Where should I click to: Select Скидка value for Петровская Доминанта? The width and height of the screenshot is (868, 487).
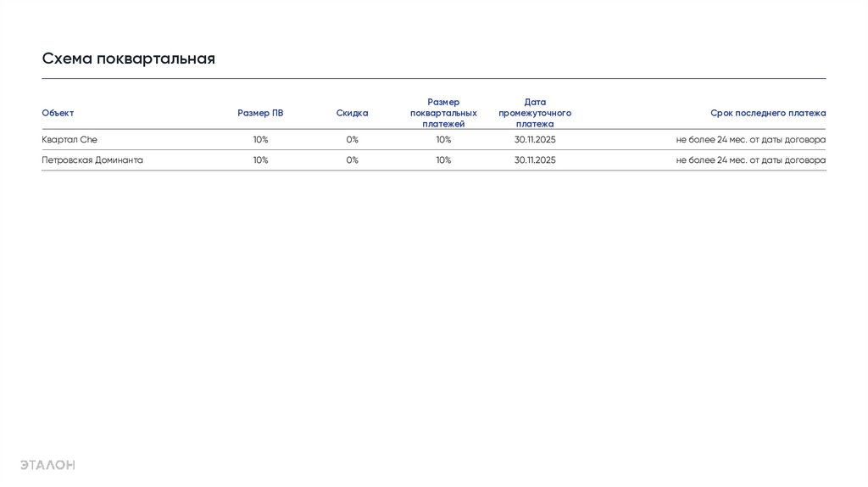click(x=352, y=160)
